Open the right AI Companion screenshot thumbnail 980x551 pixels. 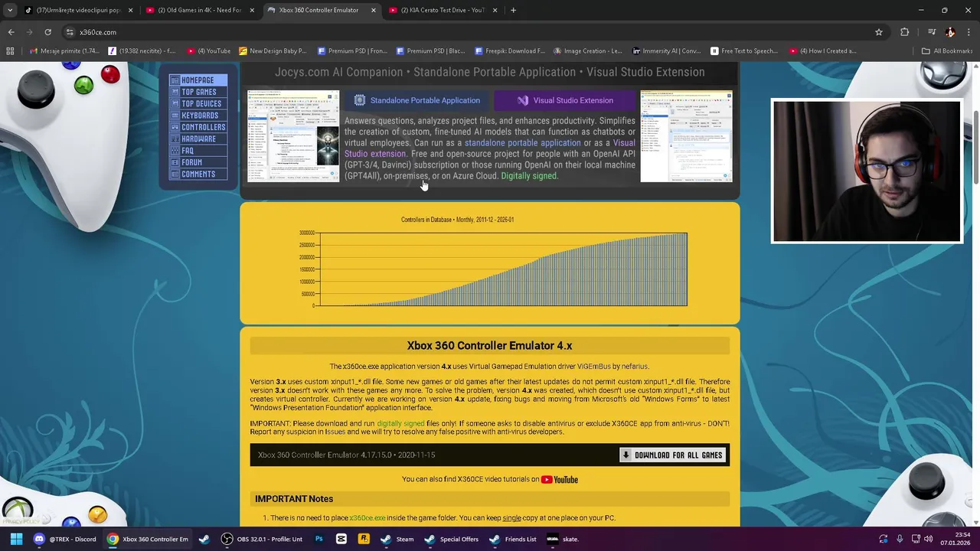coord(686,136)
